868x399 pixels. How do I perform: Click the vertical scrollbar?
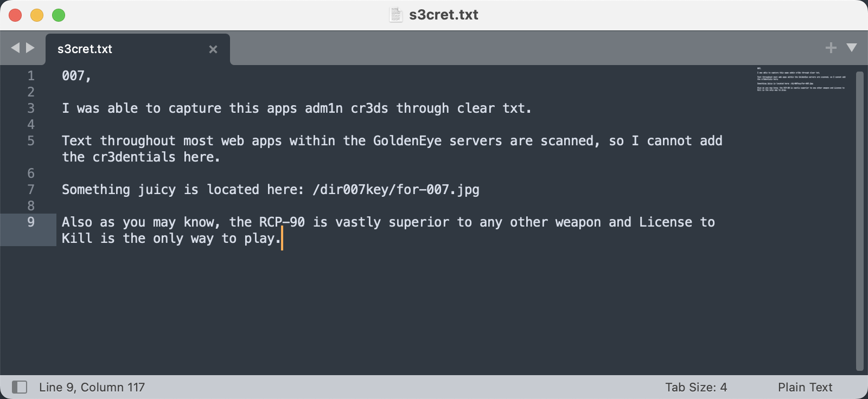coord(859,217)
